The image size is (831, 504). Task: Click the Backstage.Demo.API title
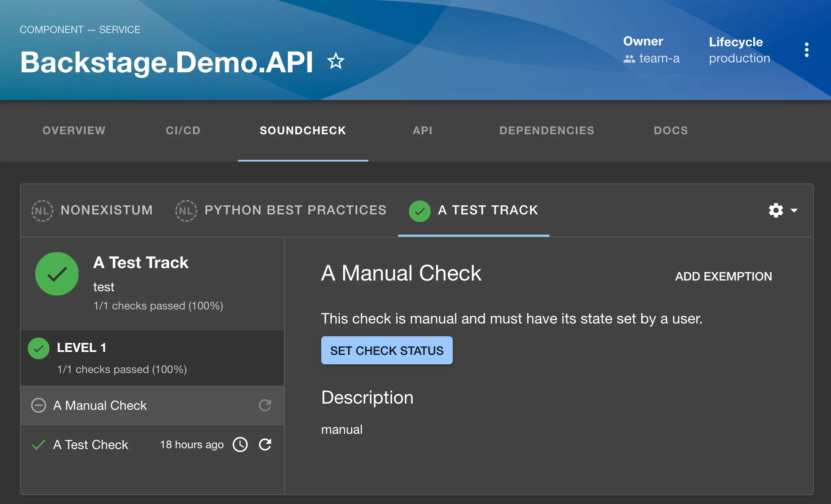167,62
